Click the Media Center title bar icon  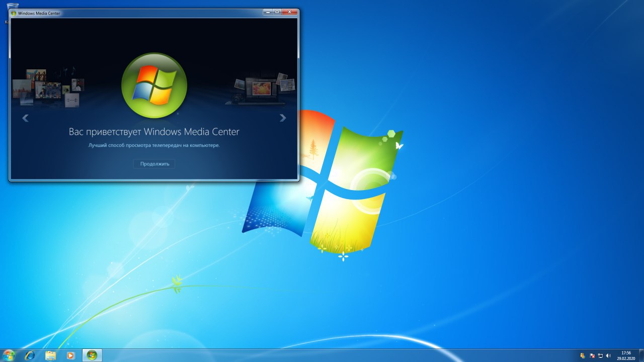click(x=14, y=13)
